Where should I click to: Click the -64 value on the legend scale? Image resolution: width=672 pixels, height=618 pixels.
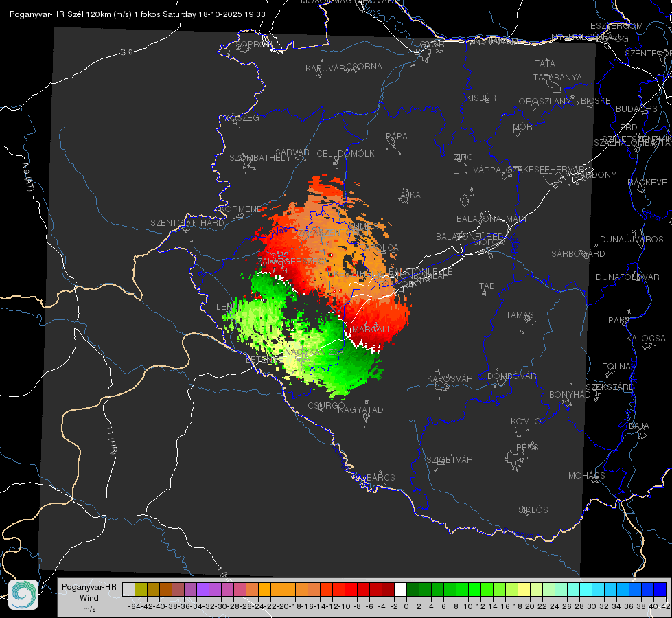point(135,606)
